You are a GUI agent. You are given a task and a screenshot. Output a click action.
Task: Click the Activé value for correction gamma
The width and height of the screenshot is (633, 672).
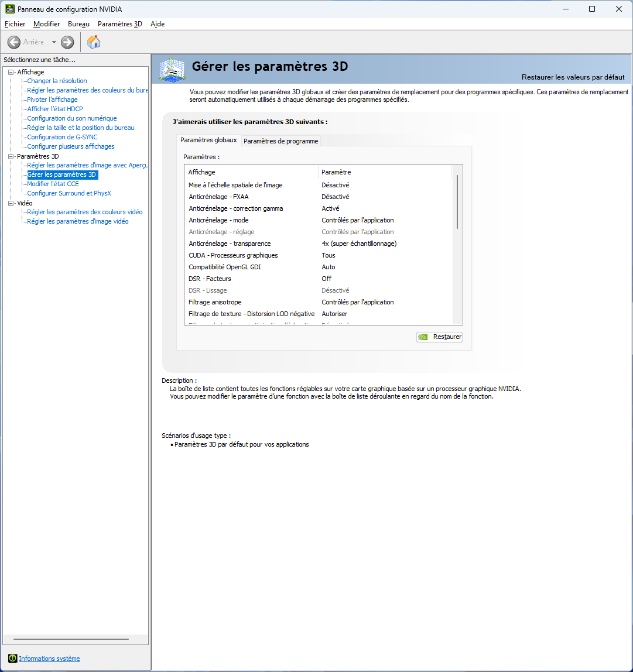pyautogui.click(x=330, y=208)
